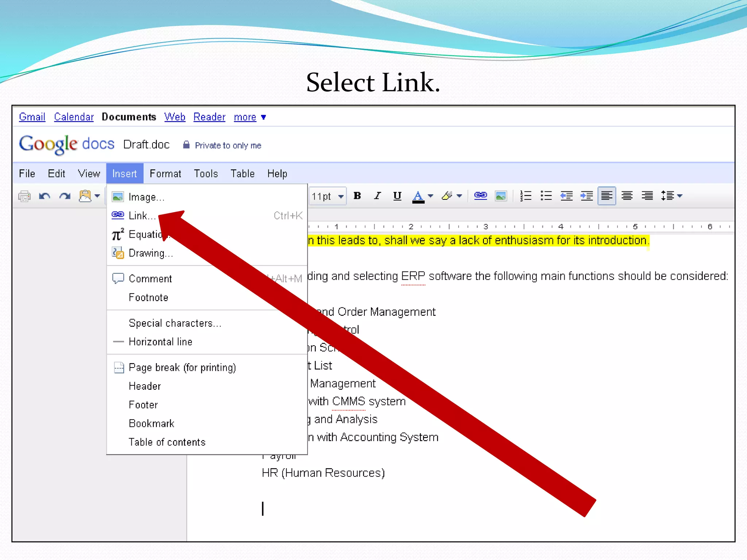This screenshot has width=747, height=560.
Task: Click the insert image toolbar icon
Action: (501, 196)
